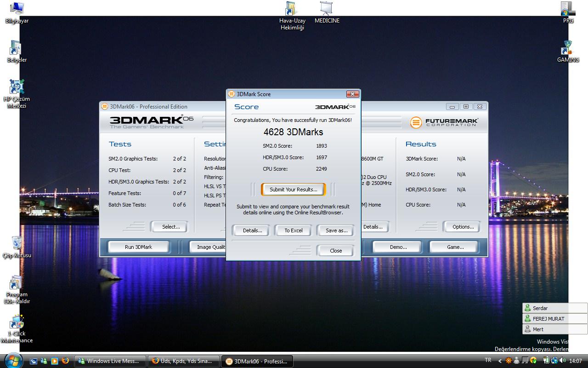This screenshot has height=368, width=588.
Task: Export results with To Excel button
Action: pos(293,230)
